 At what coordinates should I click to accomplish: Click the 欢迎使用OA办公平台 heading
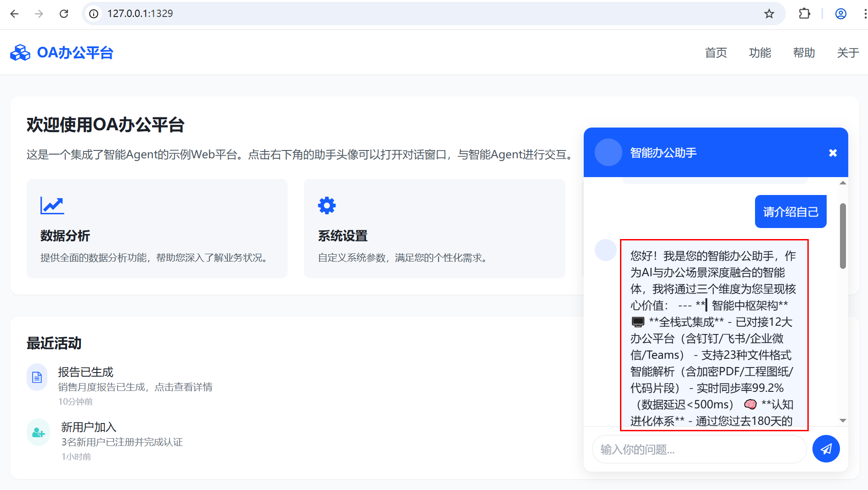pos(106,125)
